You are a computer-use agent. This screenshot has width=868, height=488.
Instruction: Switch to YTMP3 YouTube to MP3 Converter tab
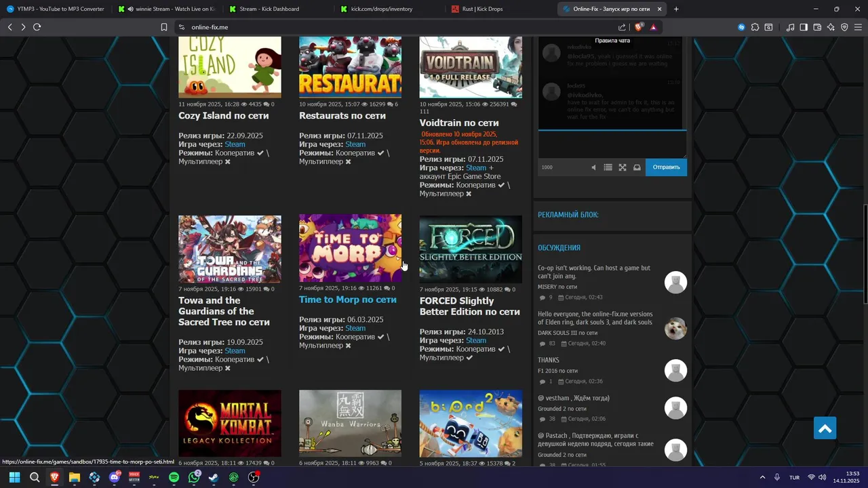point(56,9)
